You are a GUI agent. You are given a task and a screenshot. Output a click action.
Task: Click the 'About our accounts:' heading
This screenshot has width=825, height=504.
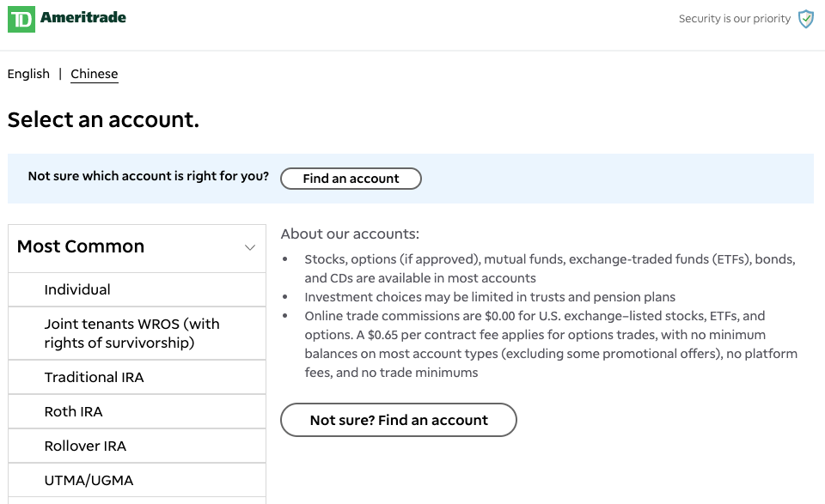[x=350, y=234]
